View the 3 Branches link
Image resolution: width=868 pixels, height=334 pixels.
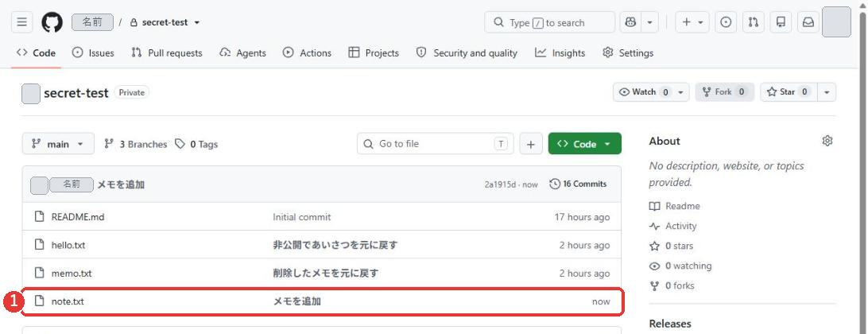click(x=136, y=144)
